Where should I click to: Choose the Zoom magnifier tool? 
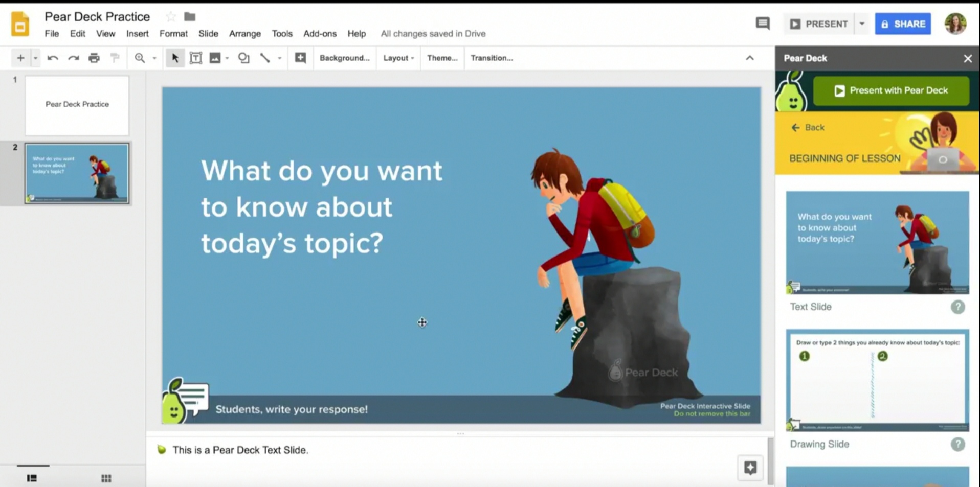[x=140, y=58]
